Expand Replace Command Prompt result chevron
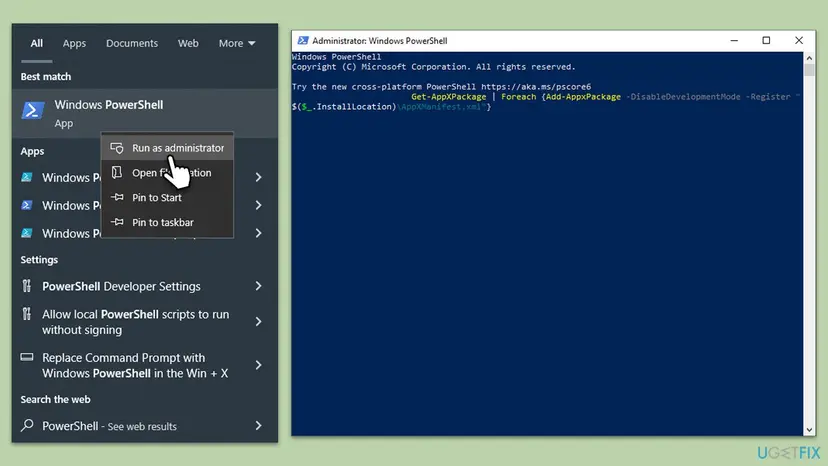 pos(258,365)
